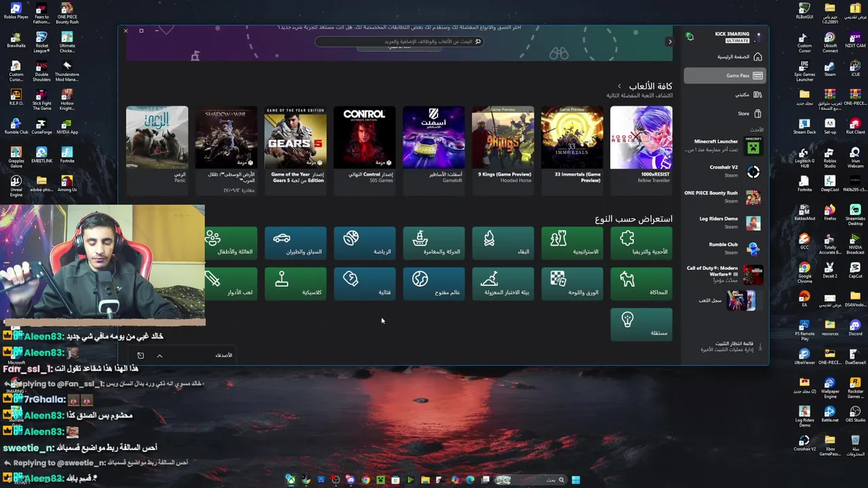This screenshot has height=488, width=868.
Task: Open Microsoft Store from the taskbar
Action: [395, 480]
